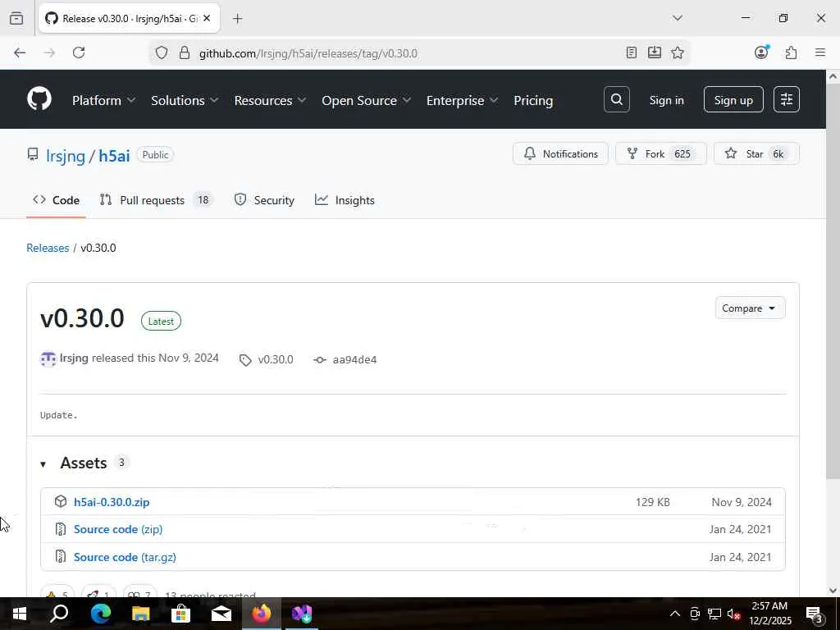
Task: Download h5ai-0.30.0.zip asset
Action: (x=112, y=502)
